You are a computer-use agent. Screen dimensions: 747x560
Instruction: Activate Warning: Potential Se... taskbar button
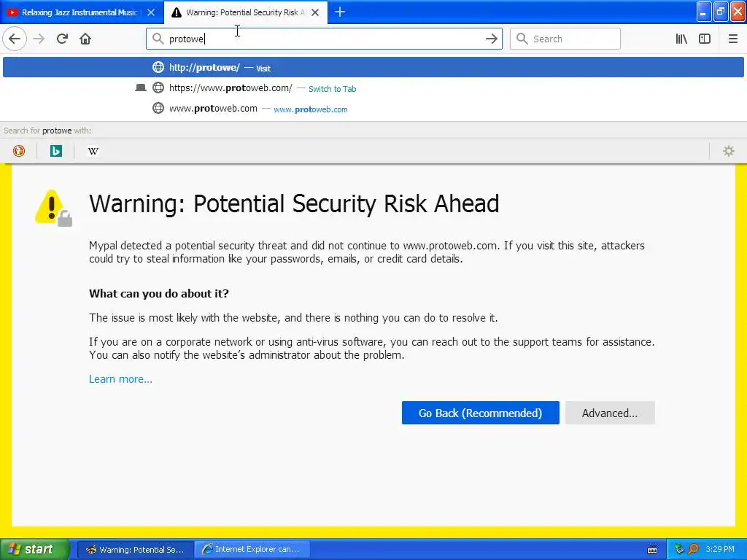[135, 550]
